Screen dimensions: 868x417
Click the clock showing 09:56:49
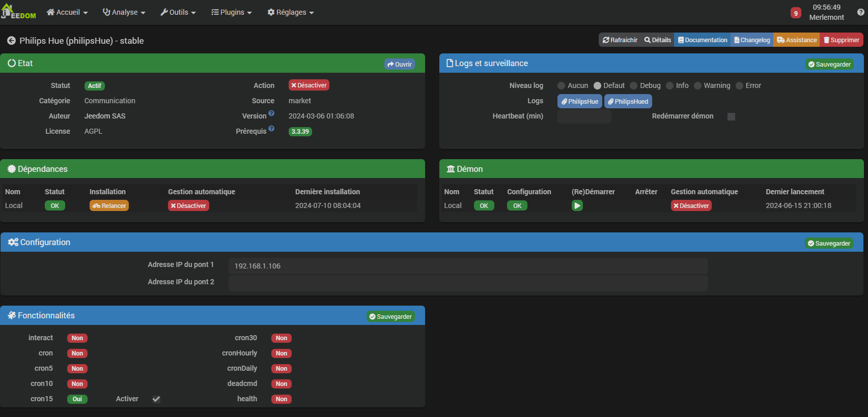(x=827, y=7)
